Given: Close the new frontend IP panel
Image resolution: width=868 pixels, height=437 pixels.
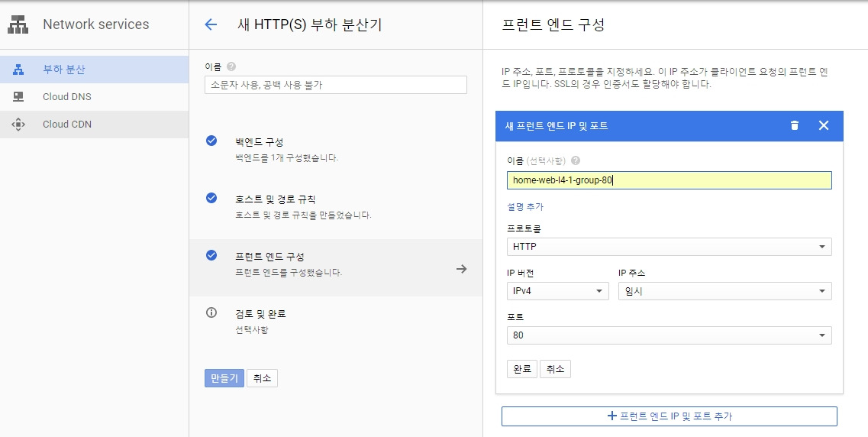Looking at the screenshot, I should [x=823, y=125].
